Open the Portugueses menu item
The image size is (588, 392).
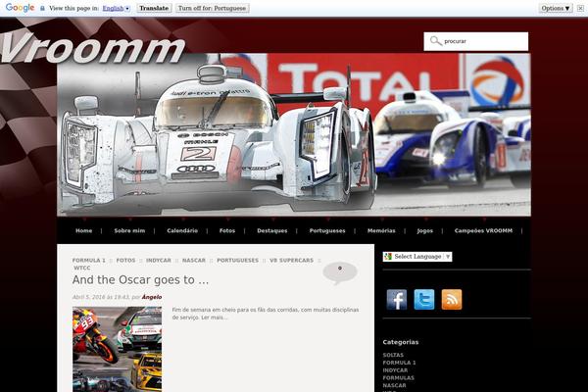tap(327, 230)
